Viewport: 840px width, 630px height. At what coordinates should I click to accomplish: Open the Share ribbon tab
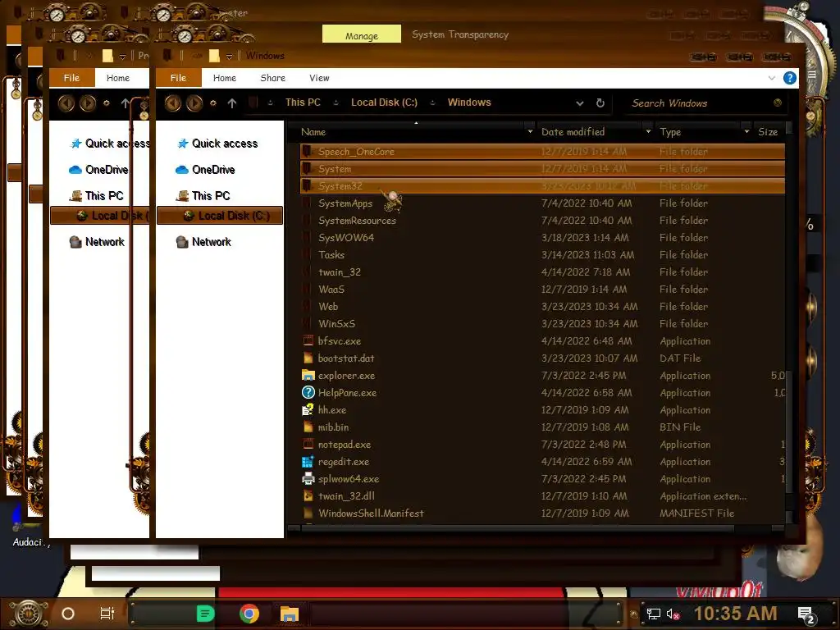(272, 78)
